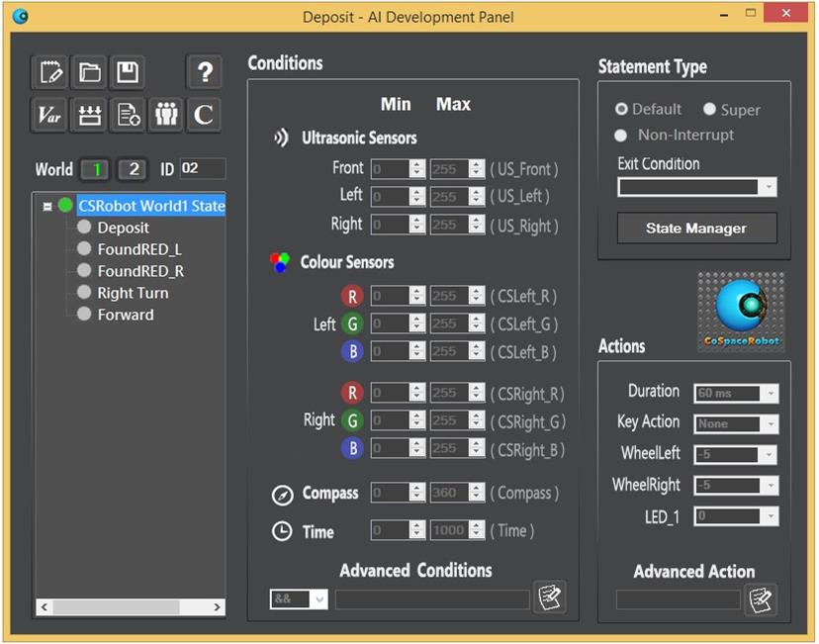The height and width of the screenshot is (644, 819).
Task: Open the State Manager
Action: (696, 229)
